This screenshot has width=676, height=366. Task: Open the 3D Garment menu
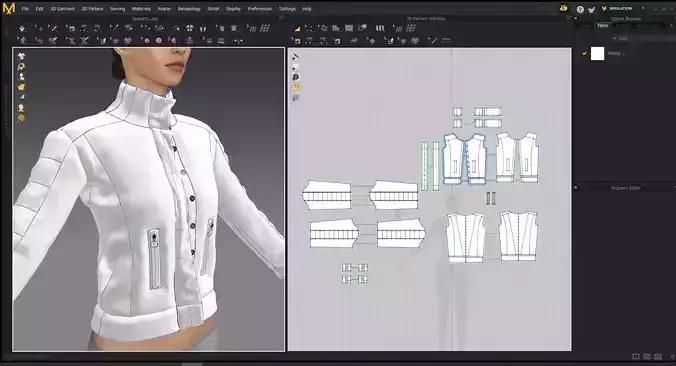coord(63,9)
